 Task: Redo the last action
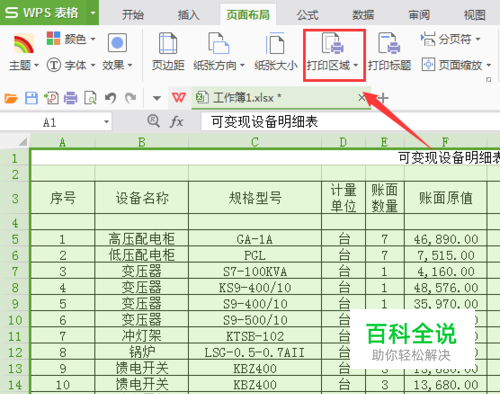[x=130, y=98]
